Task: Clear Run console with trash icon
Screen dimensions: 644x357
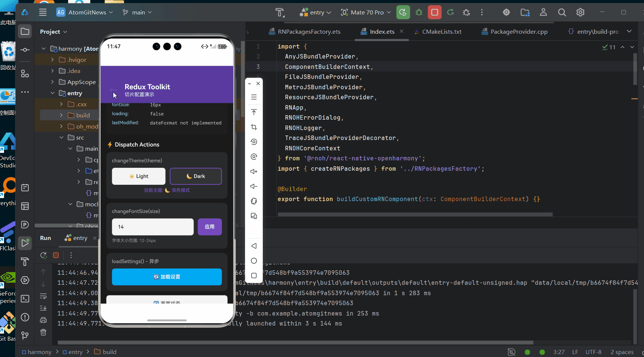Action: 43,332
